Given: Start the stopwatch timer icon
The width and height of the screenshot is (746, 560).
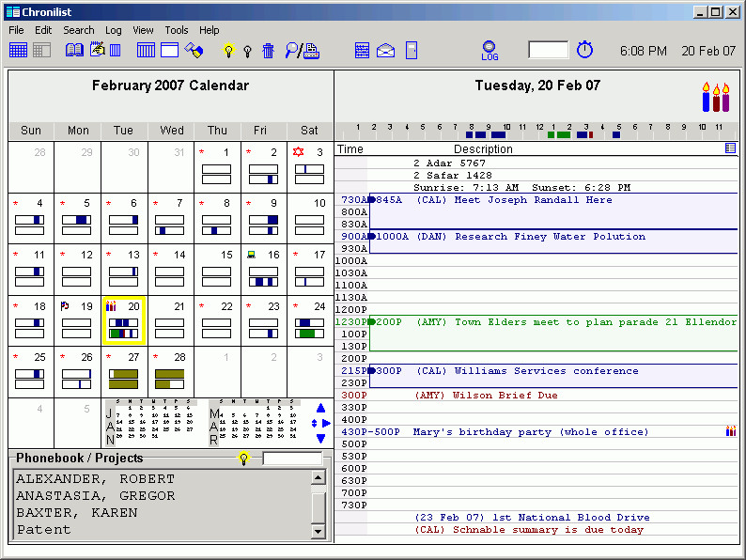Looking at the screenshot, I should point(584,50).
